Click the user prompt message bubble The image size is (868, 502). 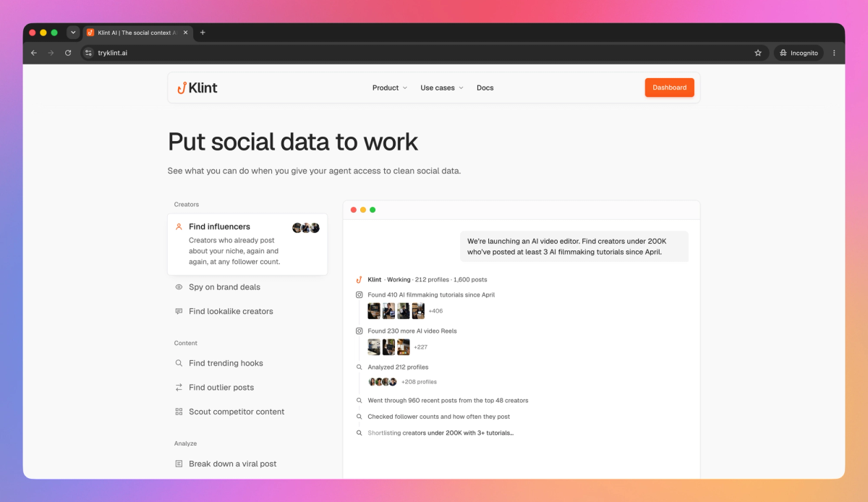pos(574,247)
